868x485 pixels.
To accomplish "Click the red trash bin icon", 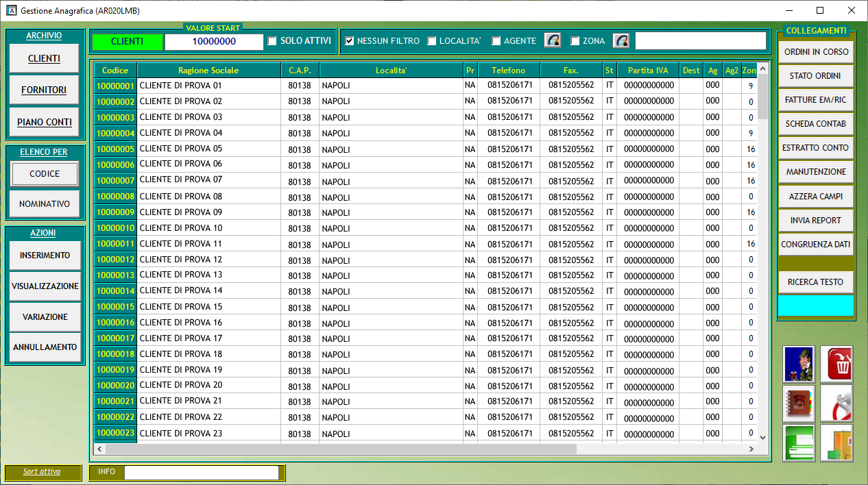I will pos(837,364).
